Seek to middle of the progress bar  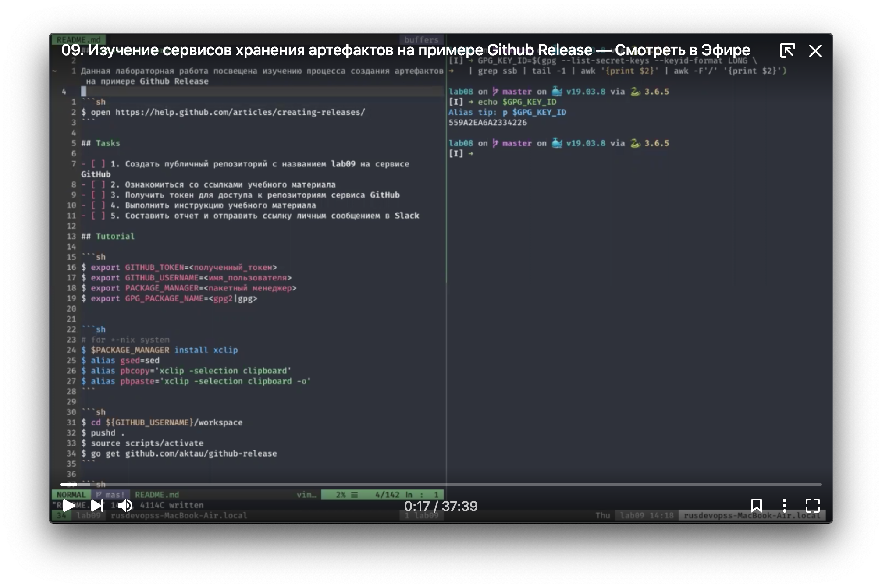click(x=441, y=485)
